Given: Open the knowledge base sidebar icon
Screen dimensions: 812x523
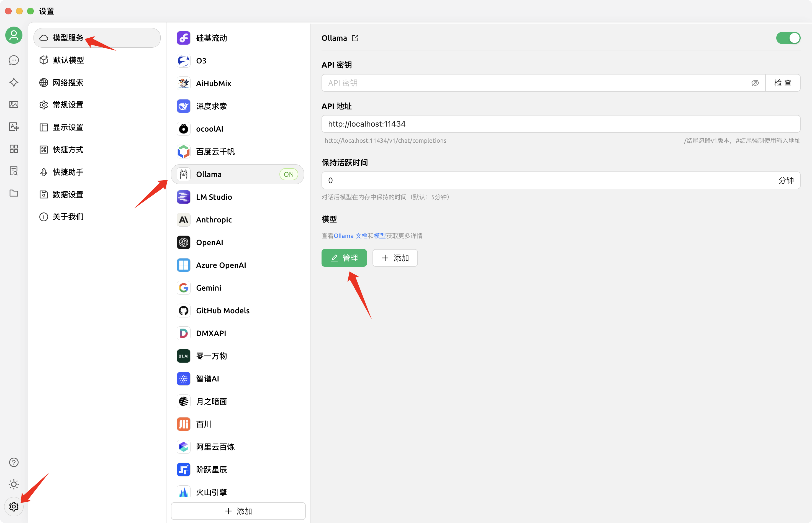Looking at the screenshot, I should [x=14, y=171].
